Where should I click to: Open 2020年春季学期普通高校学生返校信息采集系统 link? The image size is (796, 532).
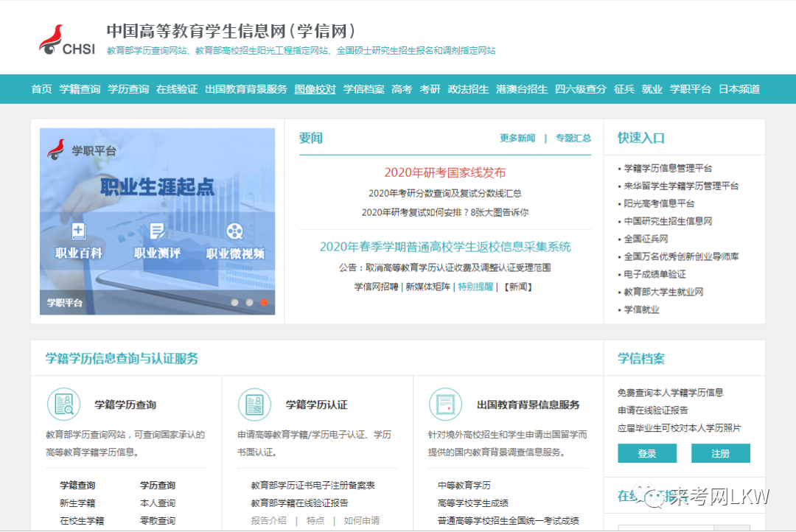444,247
